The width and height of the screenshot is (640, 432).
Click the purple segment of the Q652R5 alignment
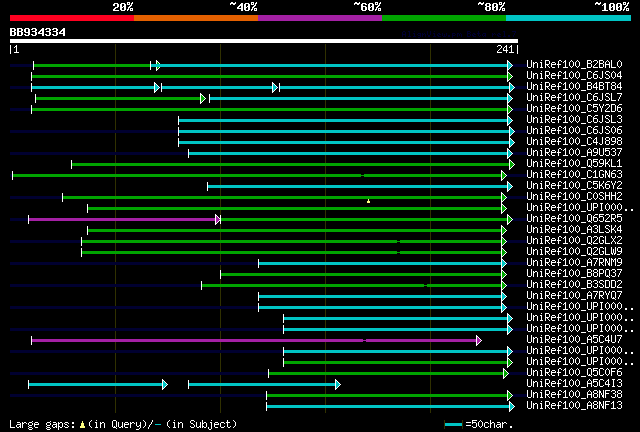pyautogui.click(x=122, y=219)
